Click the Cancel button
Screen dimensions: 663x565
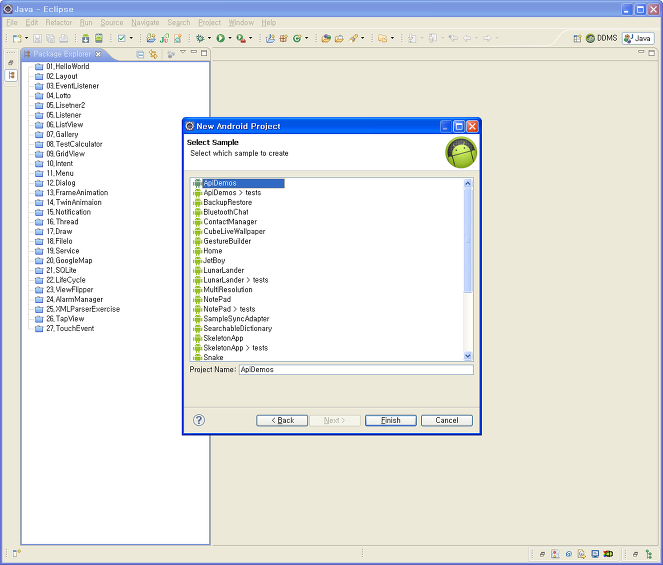pos(447,420)
